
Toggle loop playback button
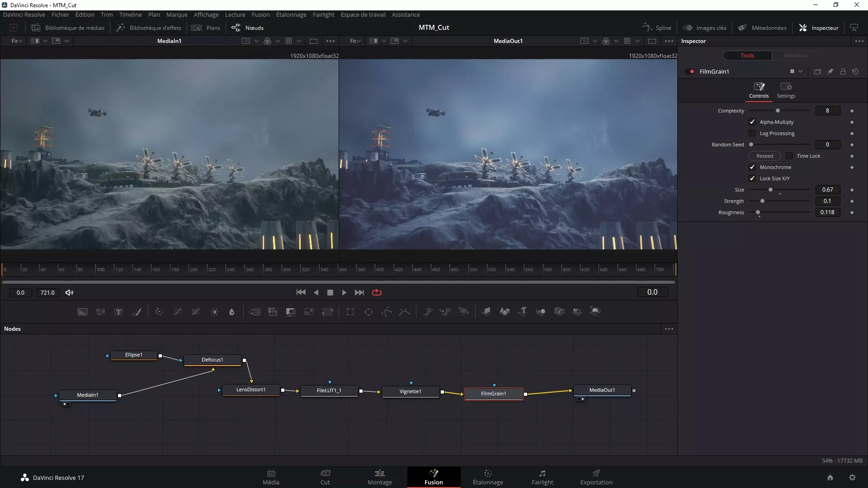click(377, 293)
